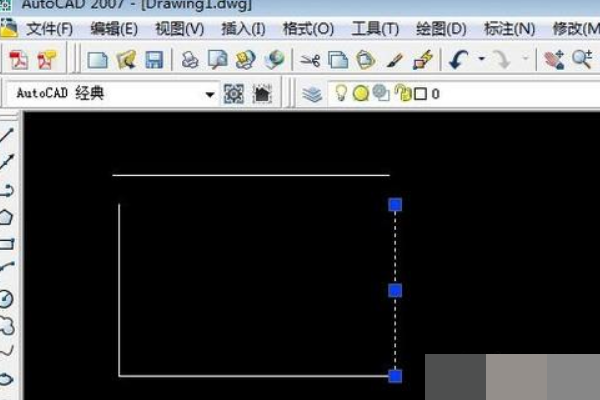Open the 编辑(E) menu
Viewport: 600px width, 400px height.
tap(114, 29)
